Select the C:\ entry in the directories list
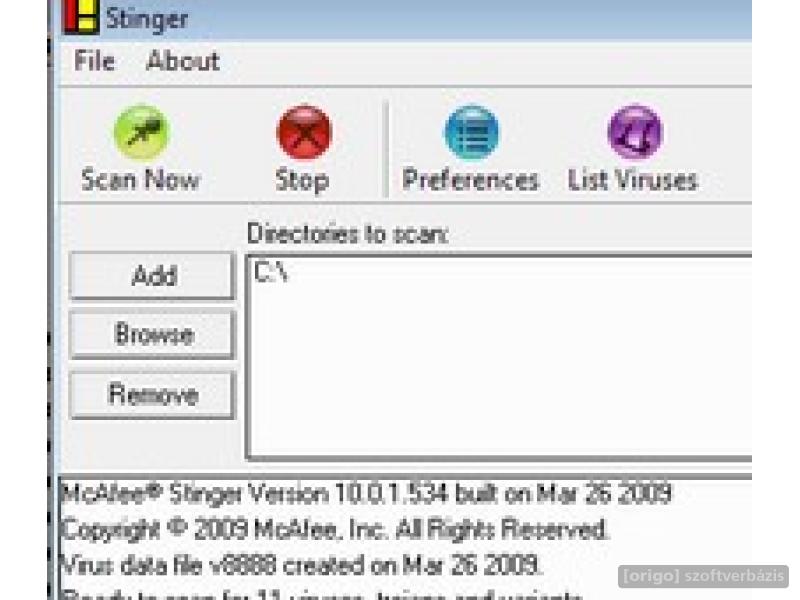Viewport: 800px width, 600px height. pos(271,272)
